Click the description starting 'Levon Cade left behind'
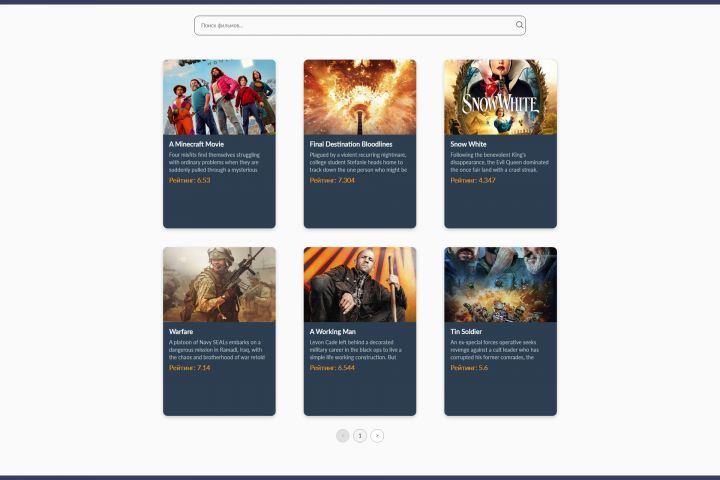The height and width of the screenshot is (480, 720). pos(355,350)
